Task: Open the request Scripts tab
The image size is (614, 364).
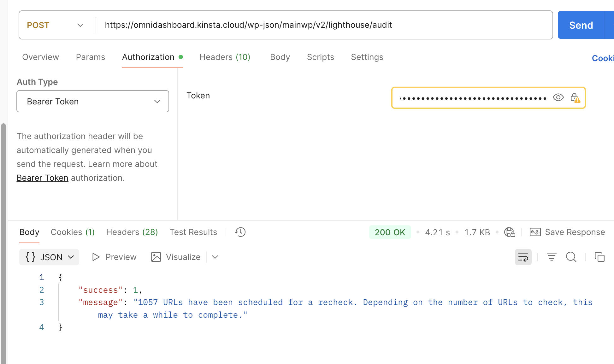Action: tap(320, 57)
